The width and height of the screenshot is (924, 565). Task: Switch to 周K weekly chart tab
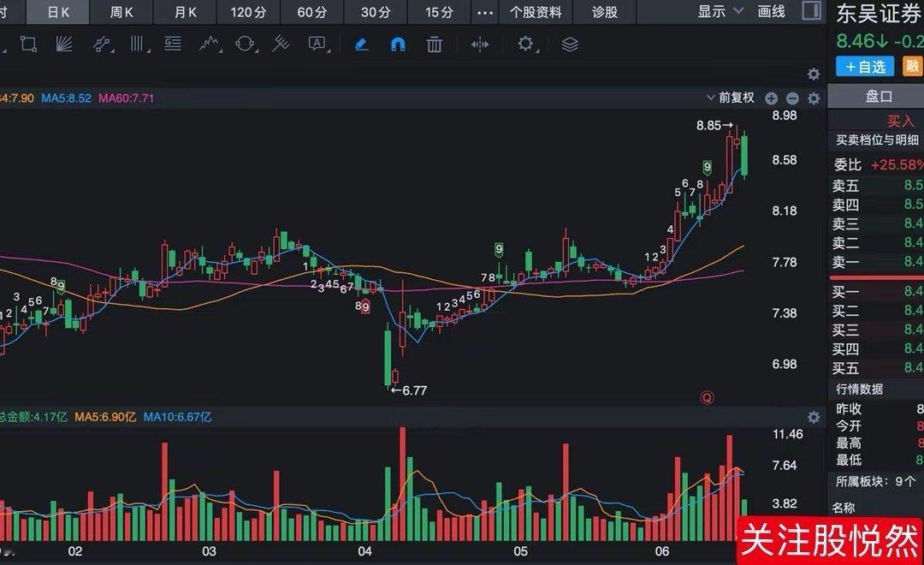(x=121, y=12)
